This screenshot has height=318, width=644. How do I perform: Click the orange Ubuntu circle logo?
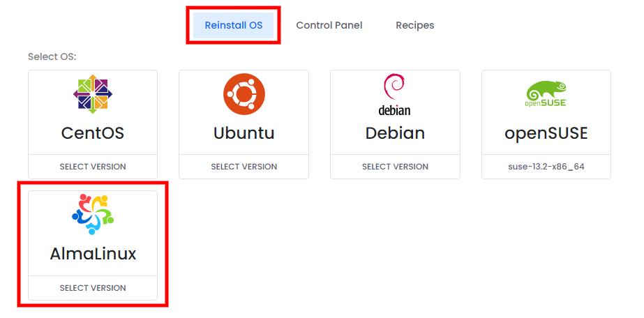pos(244,94)
